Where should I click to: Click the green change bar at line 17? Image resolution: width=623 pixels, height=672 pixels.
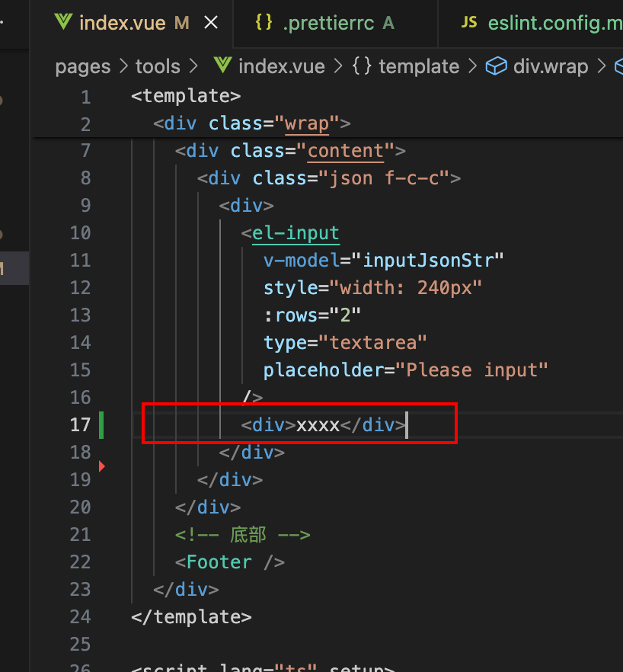click(101, 425)
